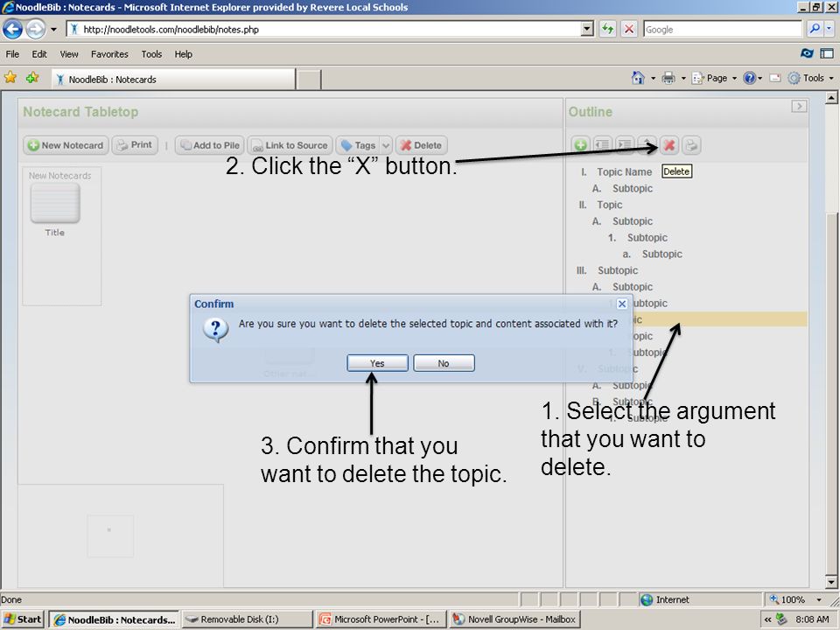Click the Link to Source button

click(290, 145)
